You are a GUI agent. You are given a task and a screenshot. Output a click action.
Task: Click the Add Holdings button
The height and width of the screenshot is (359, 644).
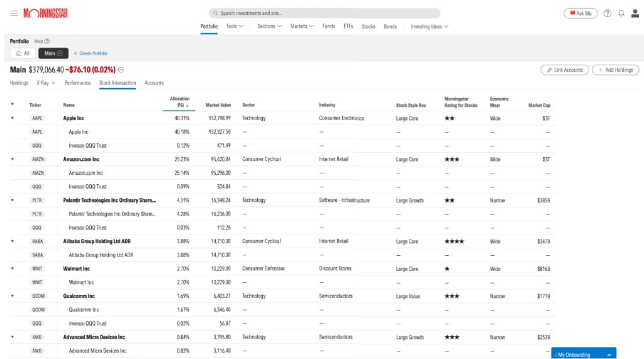(615, 70)
